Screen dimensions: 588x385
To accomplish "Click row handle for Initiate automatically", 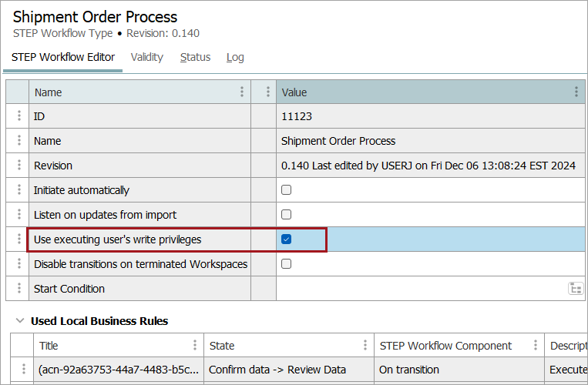I will coord(19,190).
